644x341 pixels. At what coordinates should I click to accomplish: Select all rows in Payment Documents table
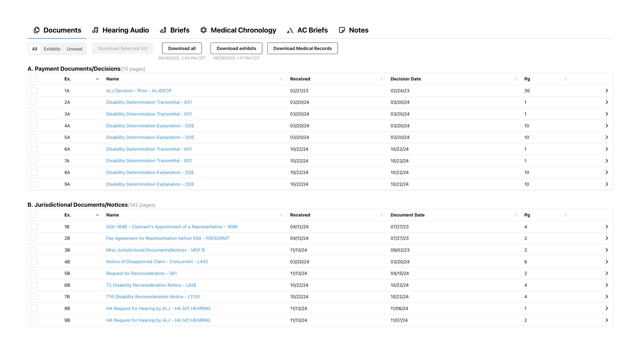click(x=34, y=79)
